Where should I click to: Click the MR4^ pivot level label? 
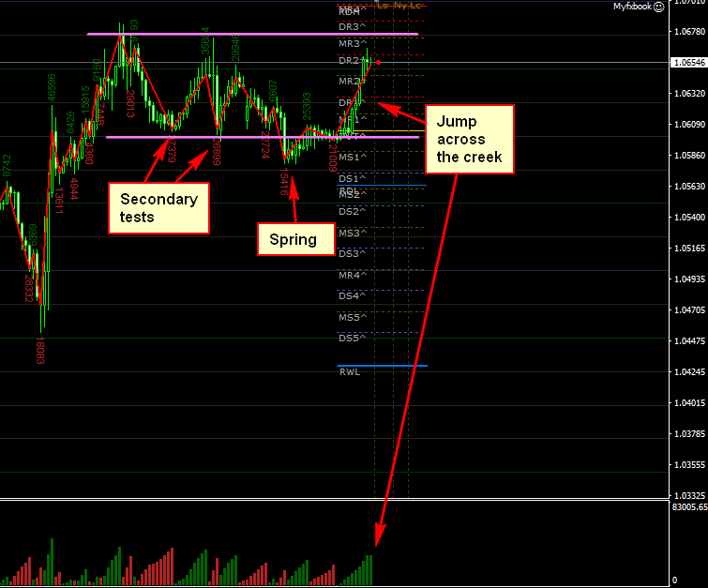click(353, 275)
